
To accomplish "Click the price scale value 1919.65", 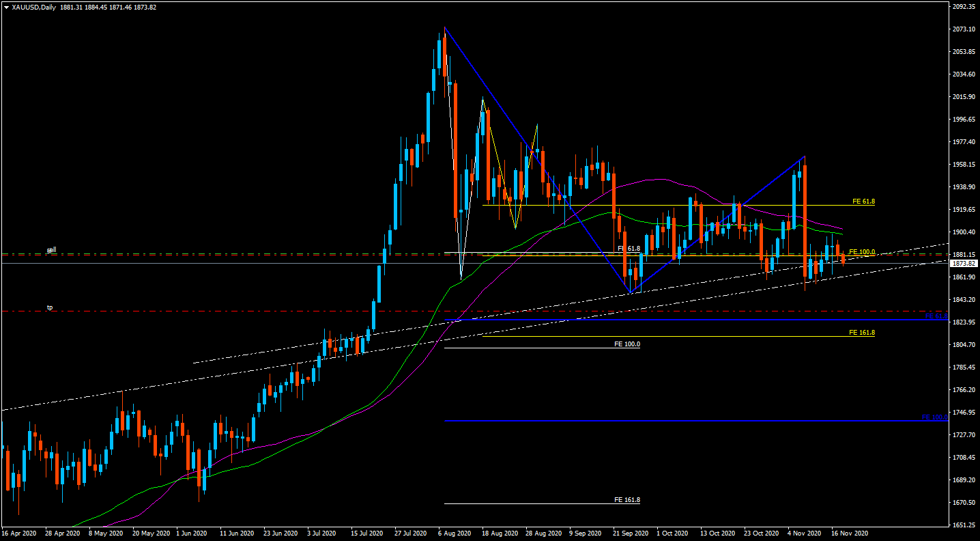I will (964, 210).
